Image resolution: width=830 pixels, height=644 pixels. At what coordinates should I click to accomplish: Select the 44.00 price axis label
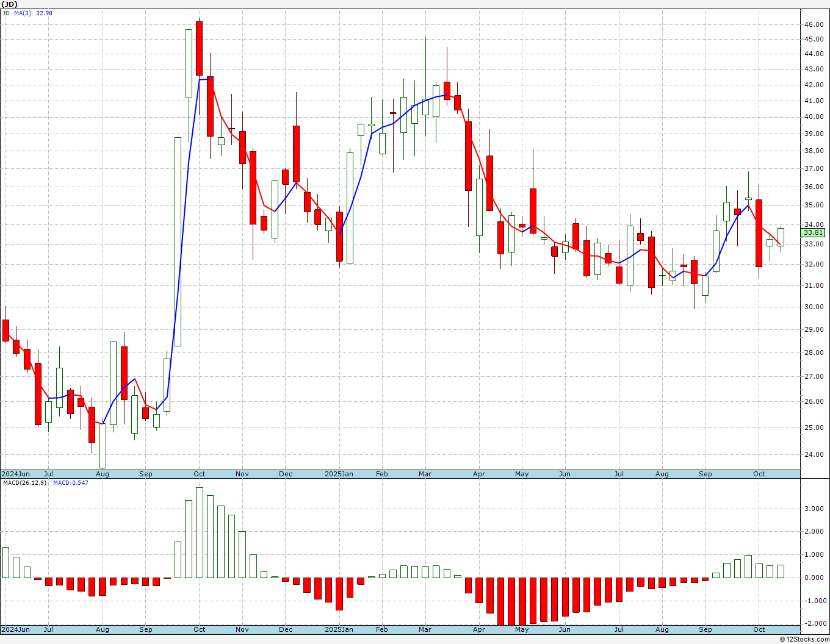pyautogui.click(x=814, y=54)
